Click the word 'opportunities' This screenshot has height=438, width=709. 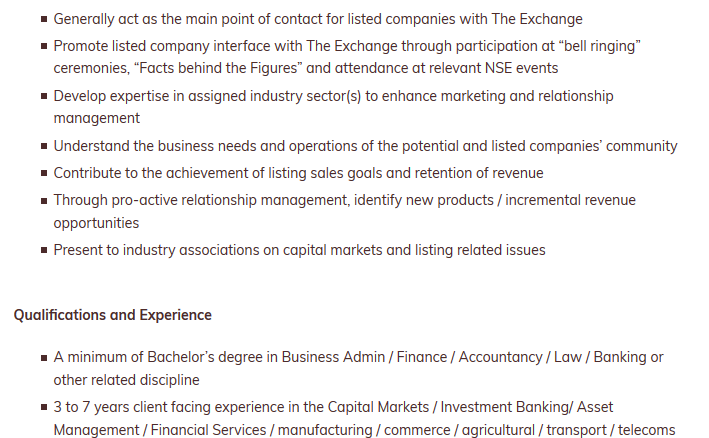pos(96,223)
